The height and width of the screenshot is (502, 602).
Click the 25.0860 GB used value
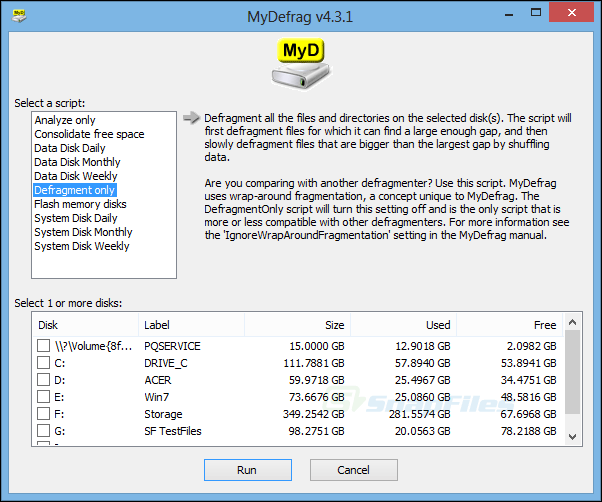423,397
